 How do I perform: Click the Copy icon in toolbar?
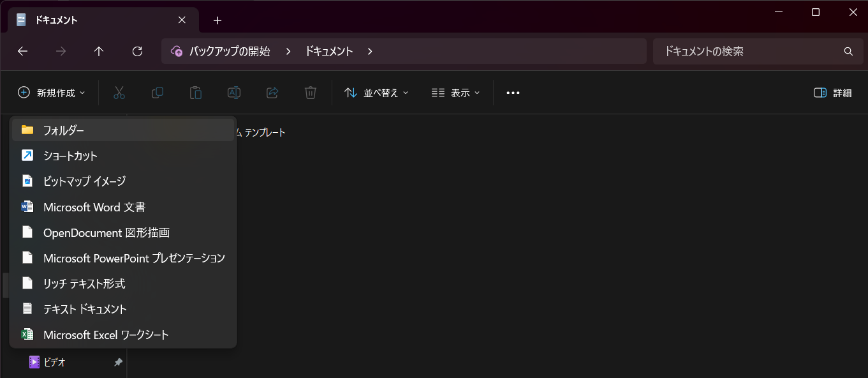pos(158,93)
